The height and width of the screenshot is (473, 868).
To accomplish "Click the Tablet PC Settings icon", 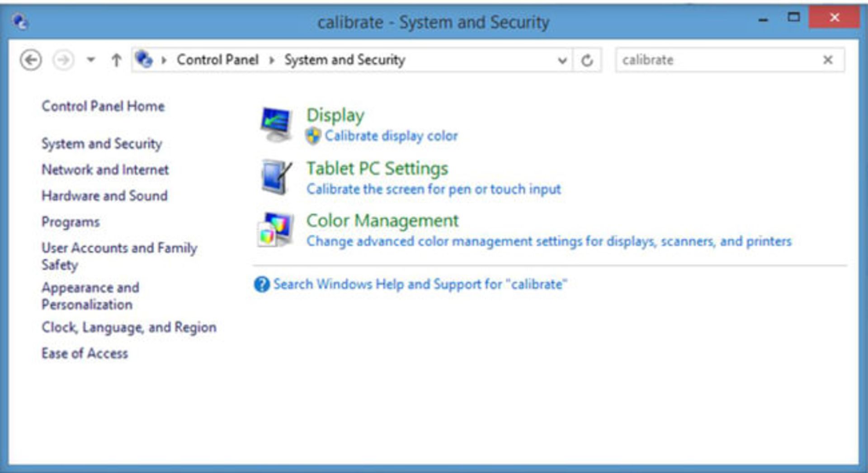I will point(276,177).
